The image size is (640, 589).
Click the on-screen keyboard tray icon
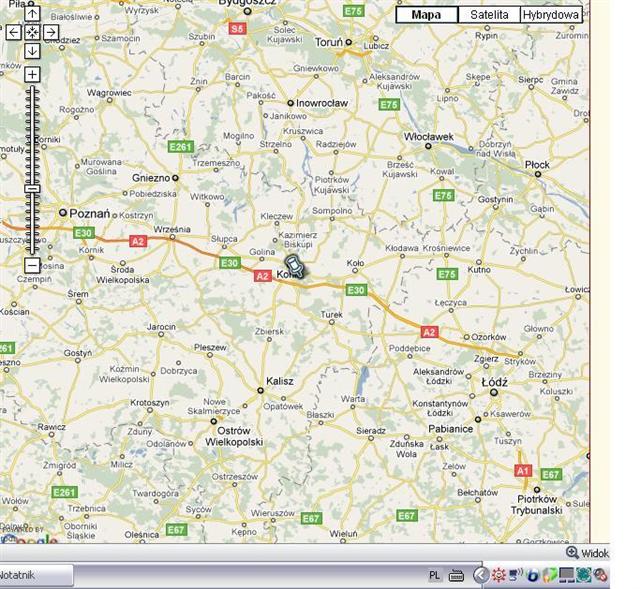tap(456, 576)
